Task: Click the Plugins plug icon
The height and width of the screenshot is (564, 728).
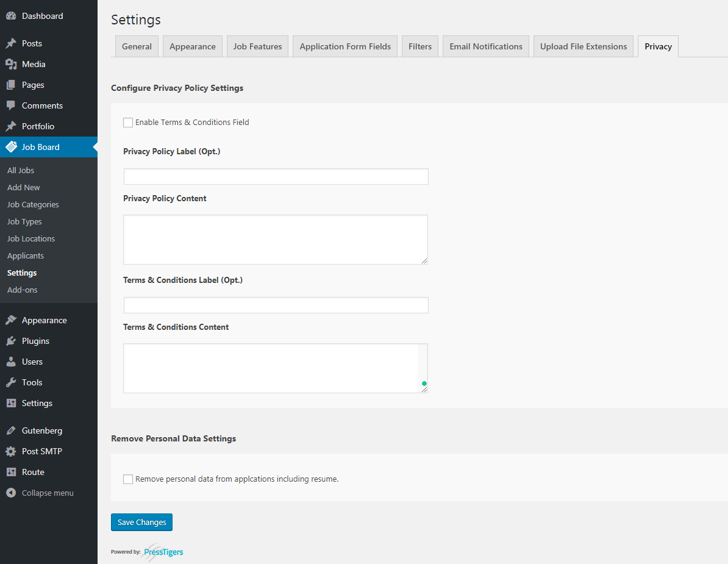Action: [11, 341]
